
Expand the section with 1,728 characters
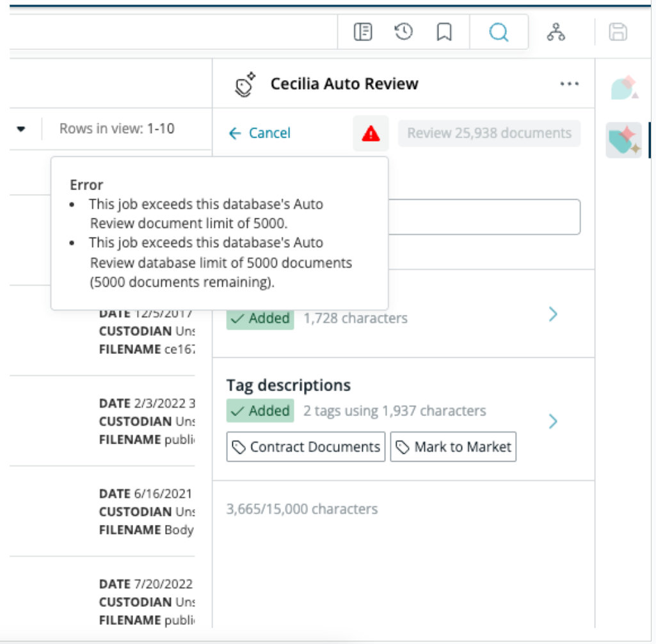click(553, 314)
